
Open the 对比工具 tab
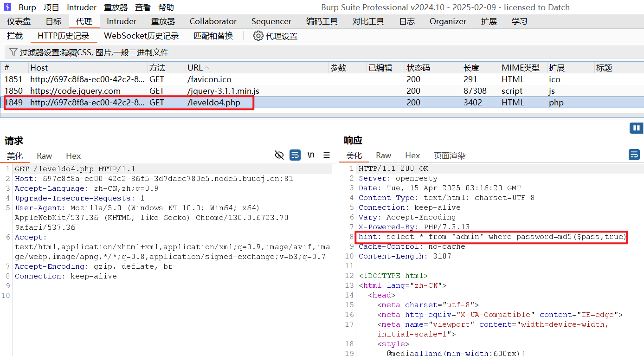[x=368, y=21]
